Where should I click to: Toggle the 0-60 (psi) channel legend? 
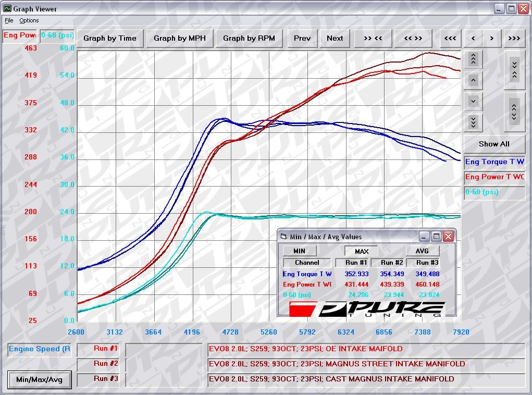pos(494,192)
